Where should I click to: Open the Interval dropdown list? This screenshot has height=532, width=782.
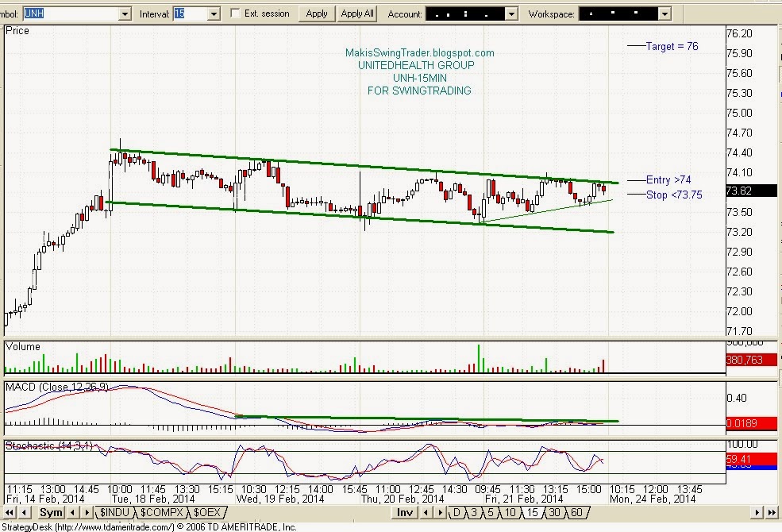214,14
